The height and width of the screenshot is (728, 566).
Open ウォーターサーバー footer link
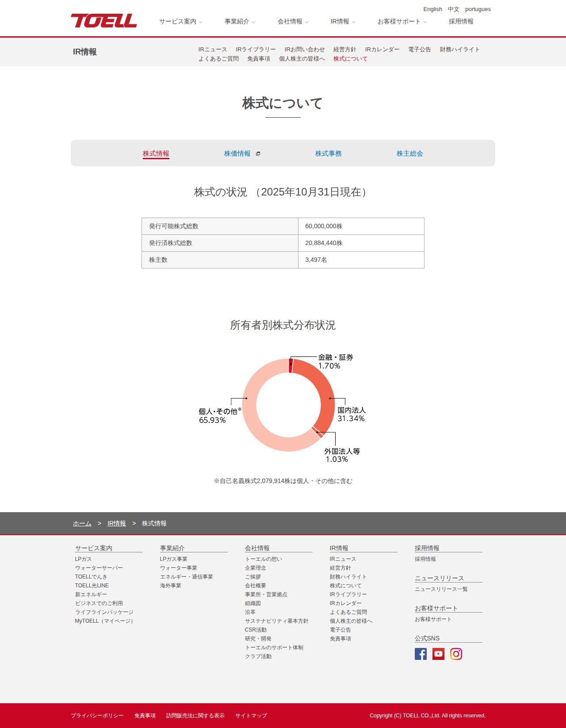click(x=99, y=568)
